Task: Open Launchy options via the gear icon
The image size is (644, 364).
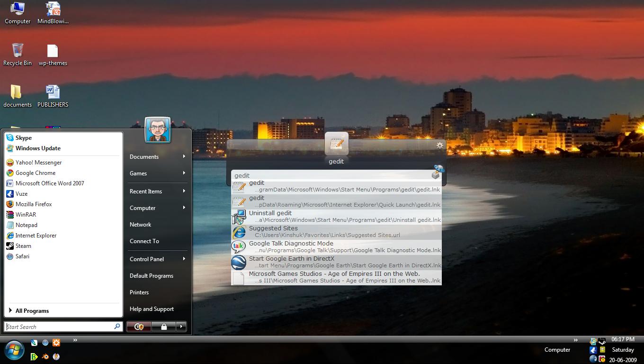Action: click(x=440, y=145)
